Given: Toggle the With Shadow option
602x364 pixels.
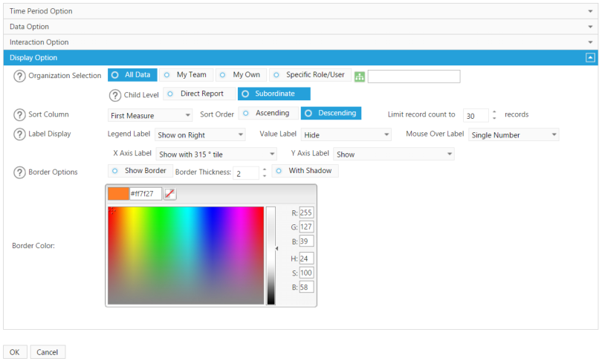Looking at the screenshot, I should pos(305,171).
